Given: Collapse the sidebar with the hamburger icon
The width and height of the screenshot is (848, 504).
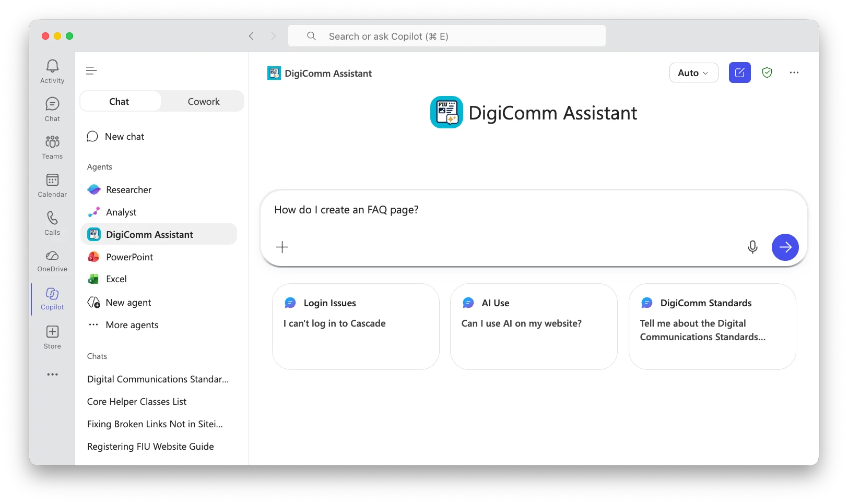Looking at the screenshot, I should click(91, 71).
